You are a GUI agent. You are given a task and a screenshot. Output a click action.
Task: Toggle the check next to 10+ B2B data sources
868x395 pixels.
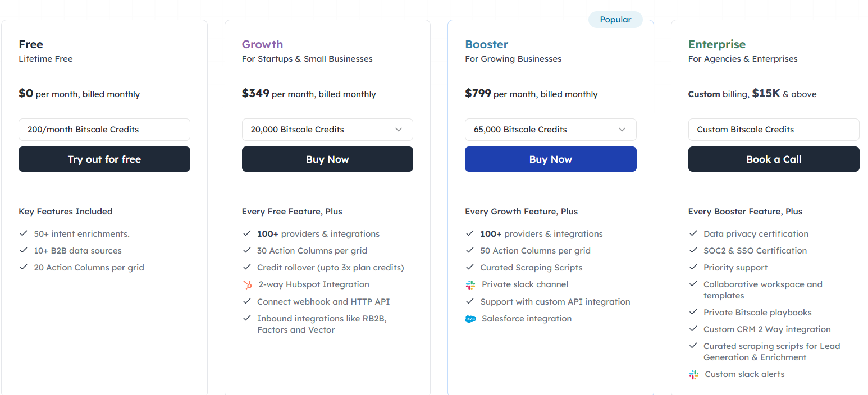click(24, 251)
